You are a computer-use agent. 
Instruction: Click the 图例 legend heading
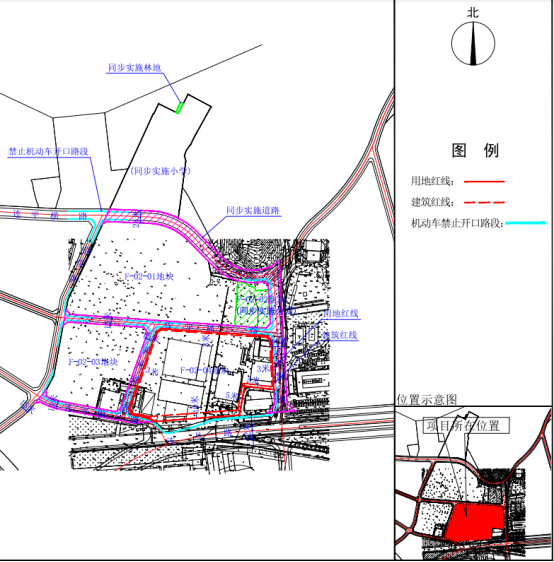(x=475, y=151)
